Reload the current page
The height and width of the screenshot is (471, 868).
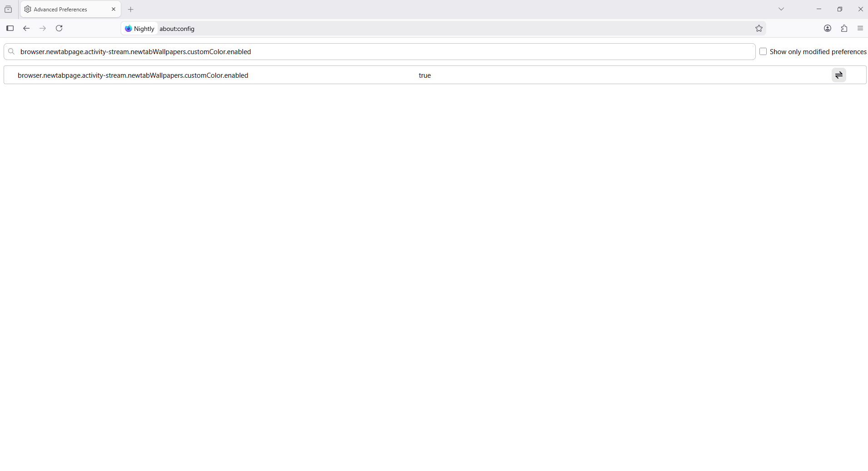pos(59,28)
